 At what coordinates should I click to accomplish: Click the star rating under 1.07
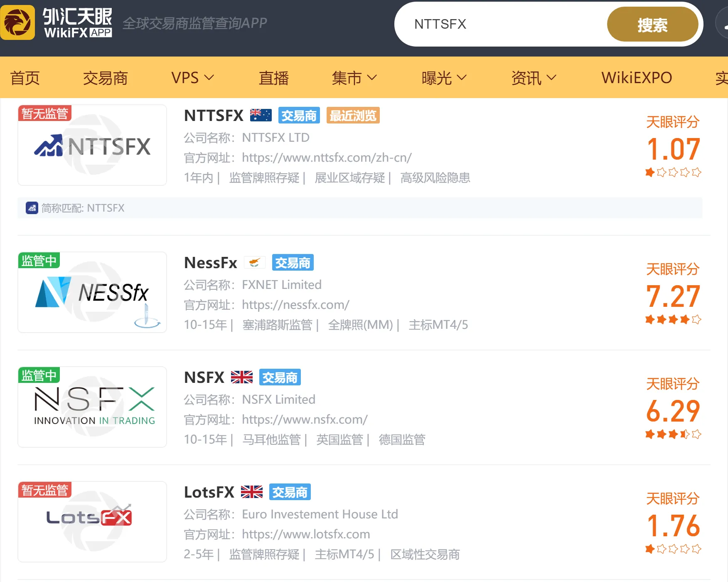673,172
